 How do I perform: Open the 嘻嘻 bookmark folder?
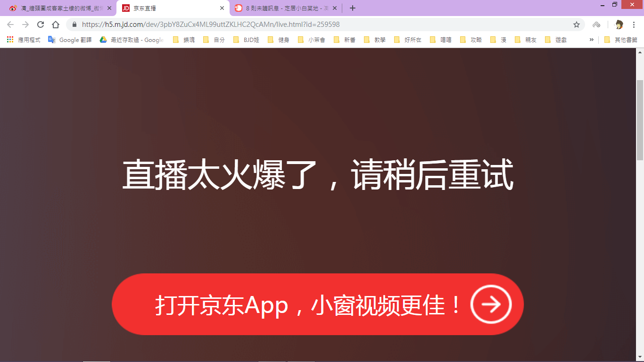[x=441, y=40]
